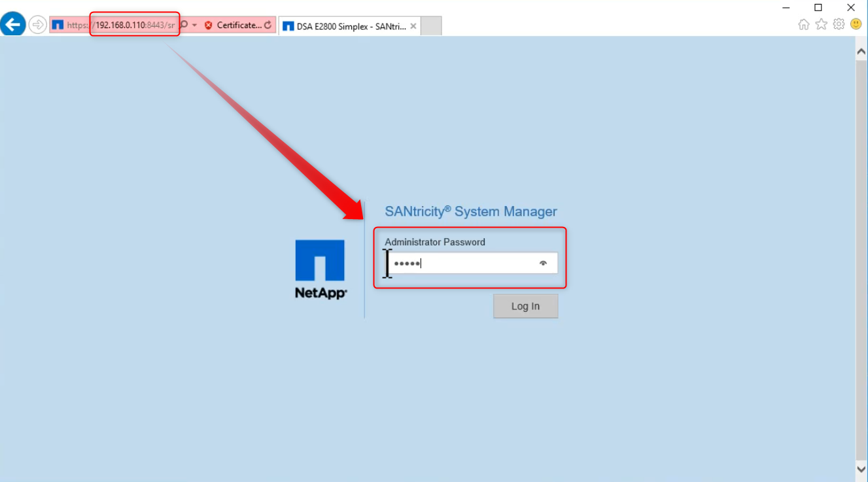This screenshot has width=868, height=482.
Task: Open the address bar autocomplete dropdown arrow
Action: pos(194,25)
